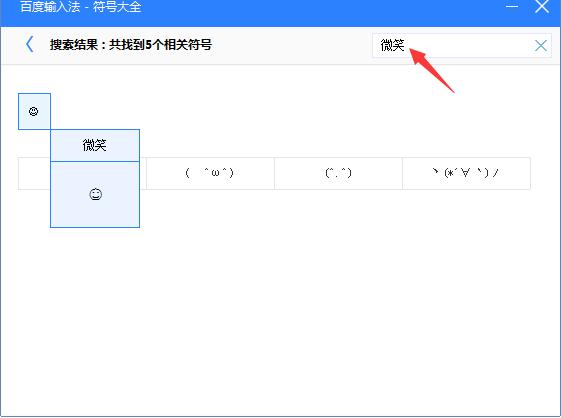Select the small smiley face symbol cell

point(34,111)
